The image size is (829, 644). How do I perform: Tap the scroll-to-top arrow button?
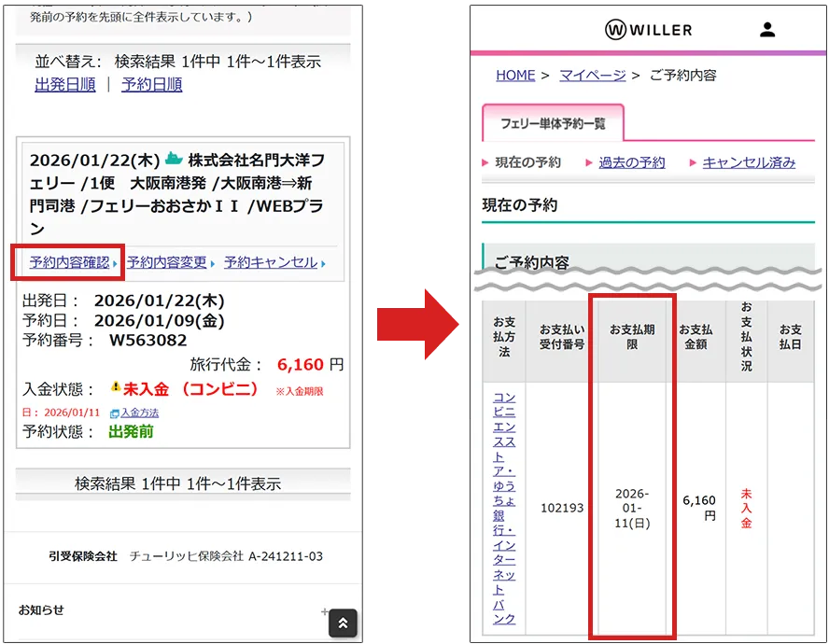coord(343,623)
